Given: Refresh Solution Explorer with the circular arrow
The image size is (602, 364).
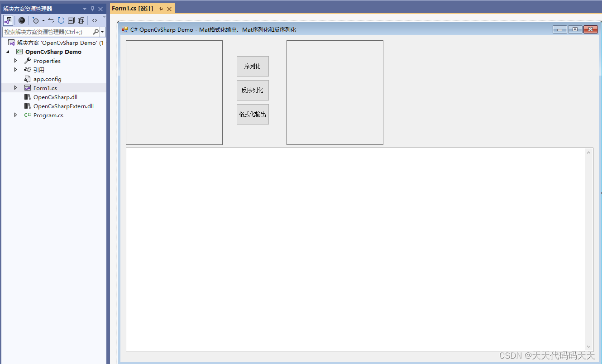Looking at the screenshot, I should coord(61,20).
